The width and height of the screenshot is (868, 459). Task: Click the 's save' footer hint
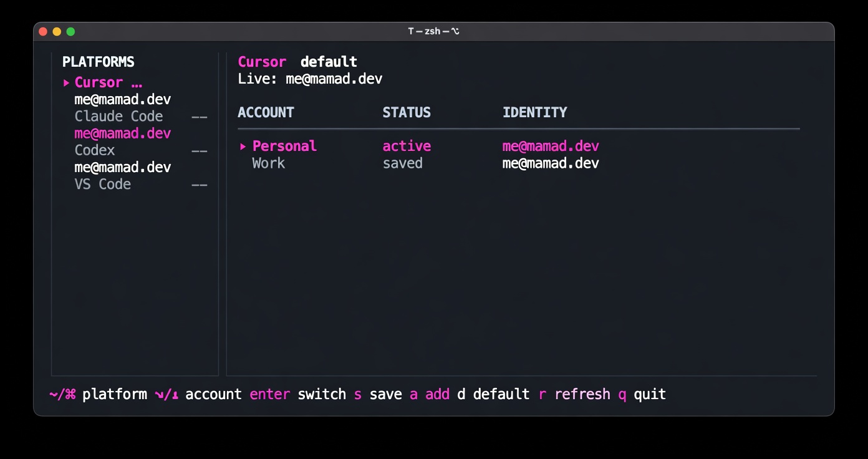click(378, 394)
